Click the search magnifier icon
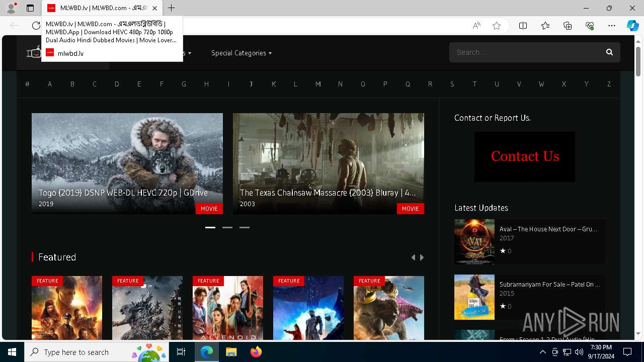Viewport: 644px width, 362px height. pyautogui.click(x=609, y=52)
